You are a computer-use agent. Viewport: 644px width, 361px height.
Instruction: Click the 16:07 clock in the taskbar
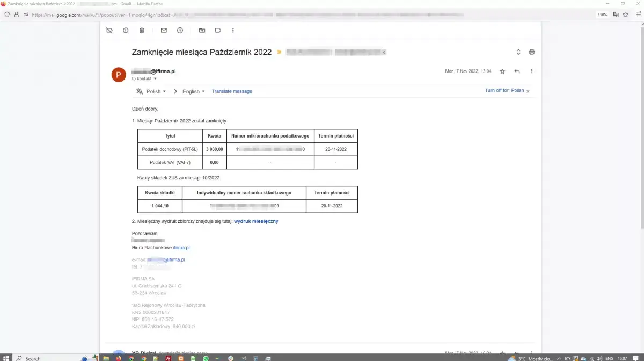coord(623,358)
